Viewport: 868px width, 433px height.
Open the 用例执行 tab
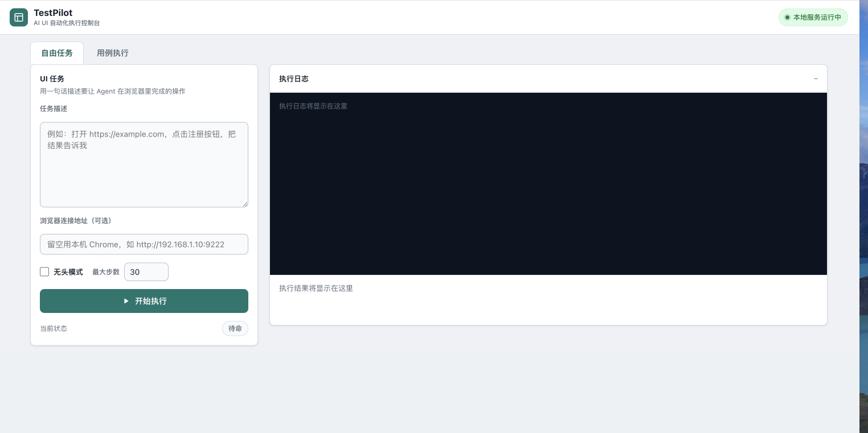[113, 53]
